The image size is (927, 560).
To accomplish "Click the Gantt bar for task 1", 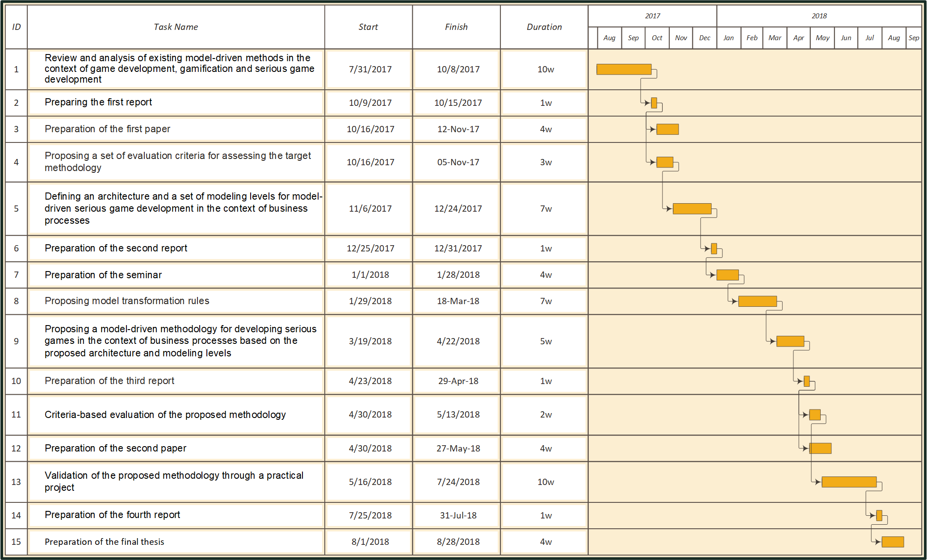I will pyautogui.click(x=624, y=69).
